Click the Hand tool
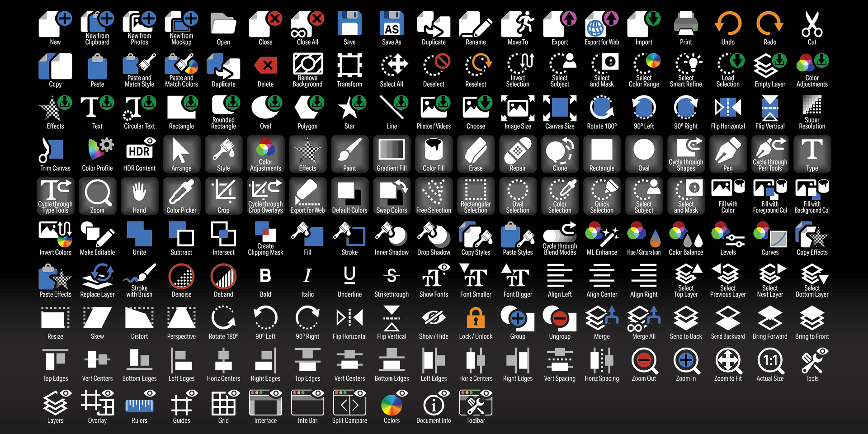Screen dimensions: 868x434 click(x=139, y=196)
